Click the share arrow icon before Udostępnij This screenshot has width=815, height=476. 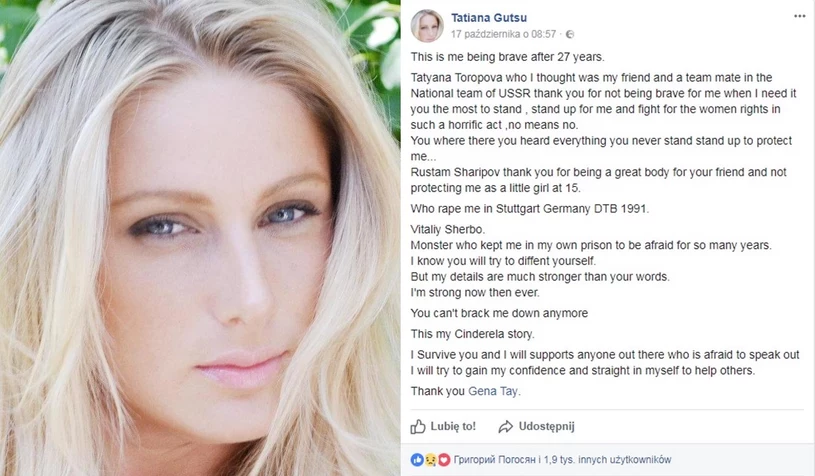[505, 427]
